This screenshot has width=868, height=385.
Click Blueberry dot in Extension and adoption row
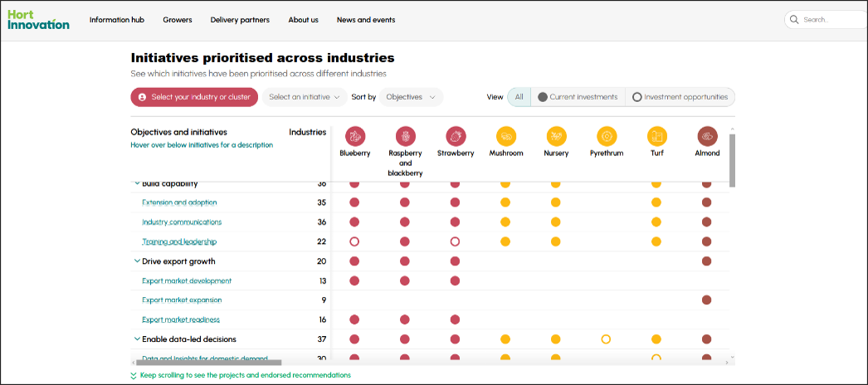354,202
